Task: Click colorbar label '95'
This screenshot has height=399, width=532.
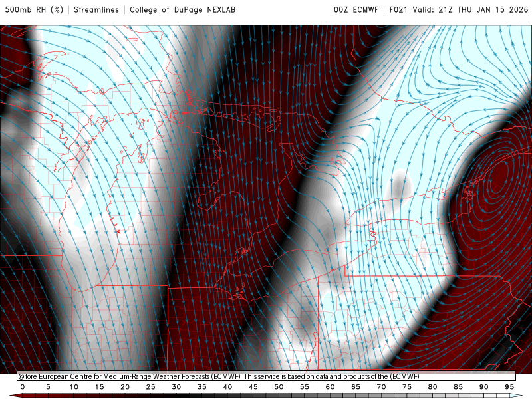Action: (x=509, y=387)
